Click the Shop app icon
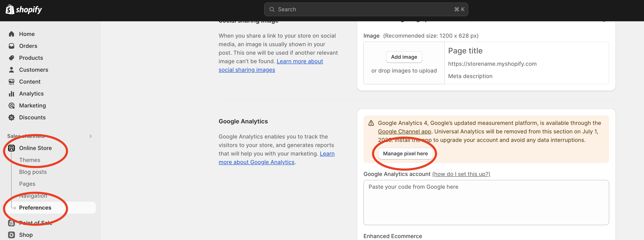644x240 pixels. [x=11, y=235]
